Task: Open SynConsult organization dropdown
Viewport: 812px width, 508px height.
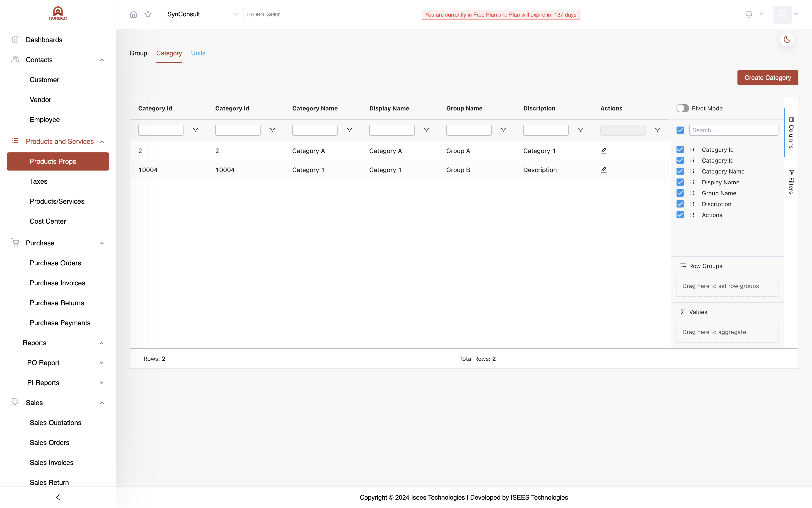Action: tap(203, 14)
